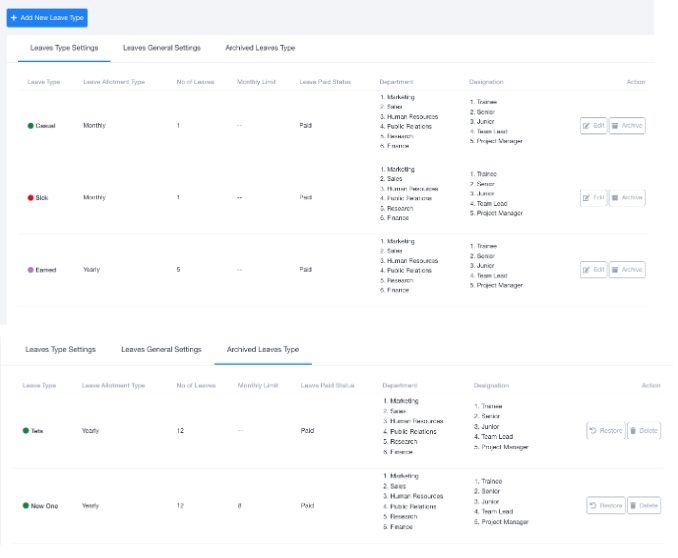This screenshot has height=558, width=678.
Task: Click the green color dot beside Casual
Action: pos(31,126)
